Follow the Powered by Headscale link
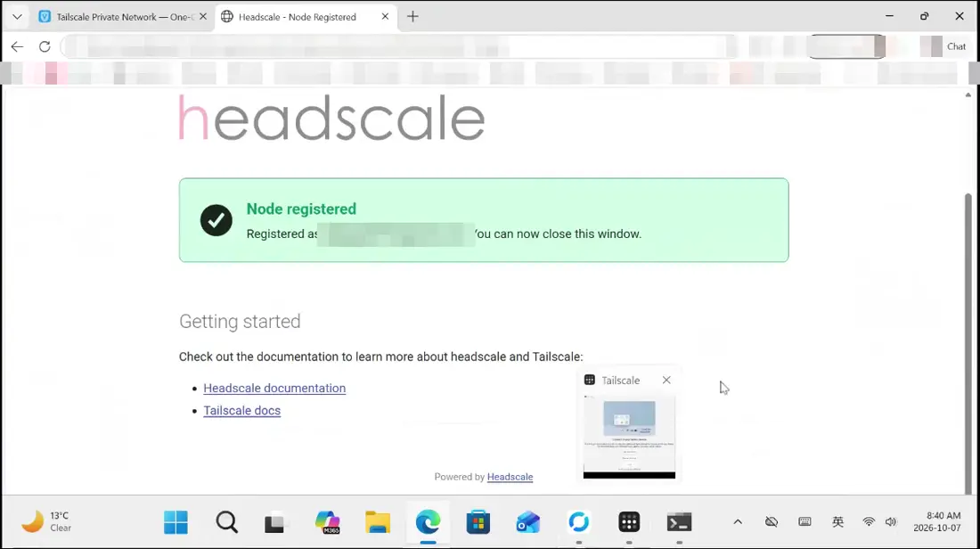 [x=510, y=477]
